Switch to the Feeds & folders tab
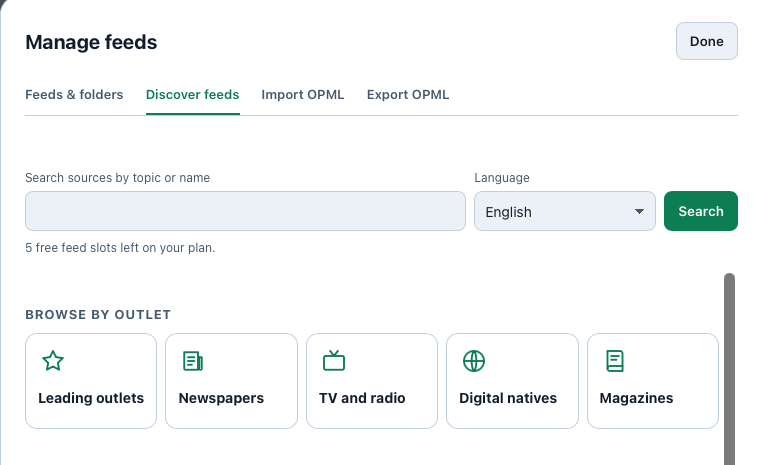 [74, 95]
